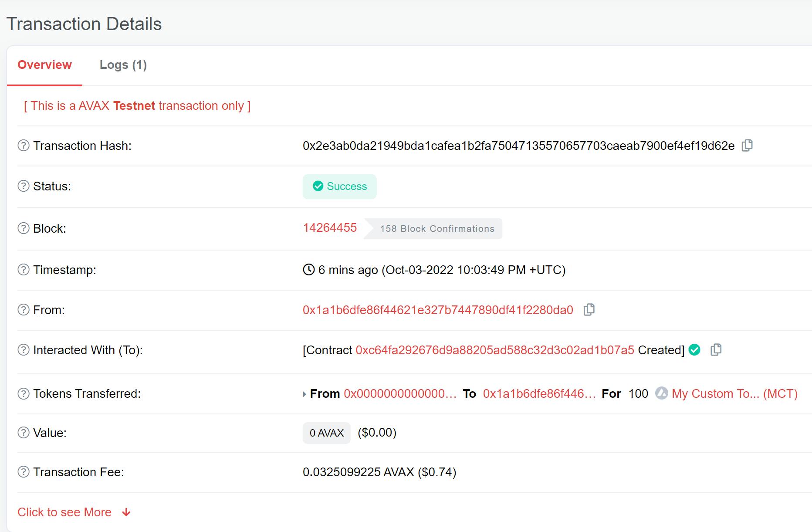Copy the From address
812x532 pixels.
pyautogui.click(x=589, y=310)
